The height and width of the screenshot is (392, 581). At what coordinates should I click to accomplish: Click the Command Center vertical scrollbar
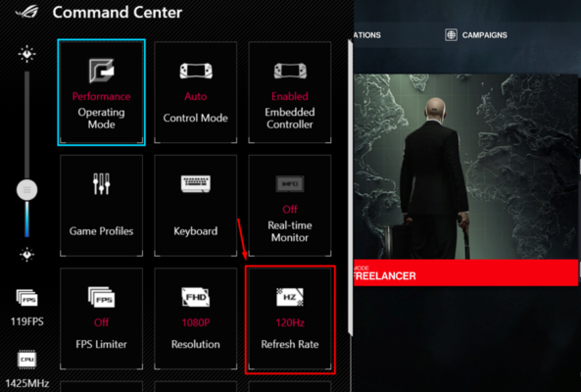pos(350,187)
